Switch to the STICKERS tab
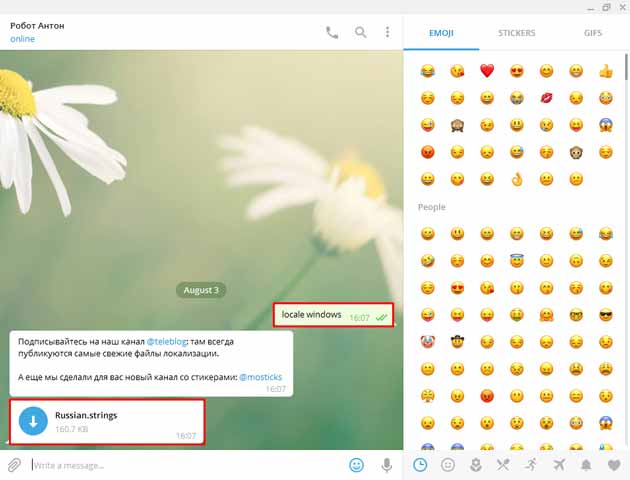 click(x=516, y=33)
